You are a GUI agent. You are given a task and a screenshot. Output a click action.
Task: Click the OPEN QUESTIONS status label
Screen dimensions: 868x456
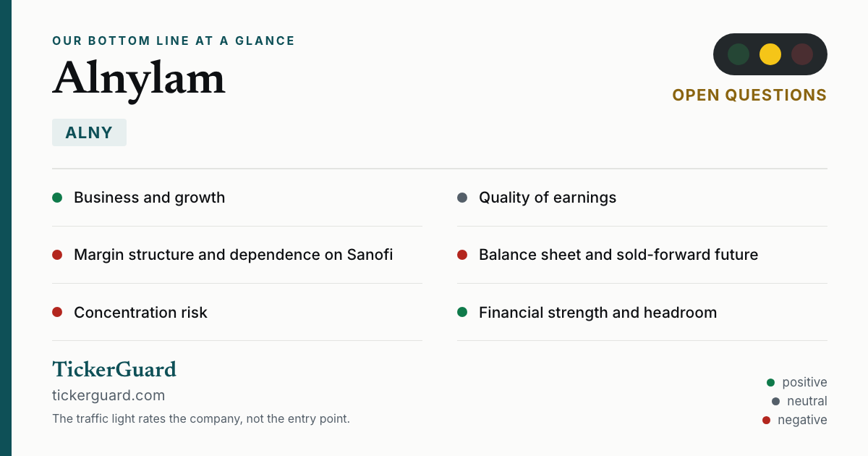749,95
